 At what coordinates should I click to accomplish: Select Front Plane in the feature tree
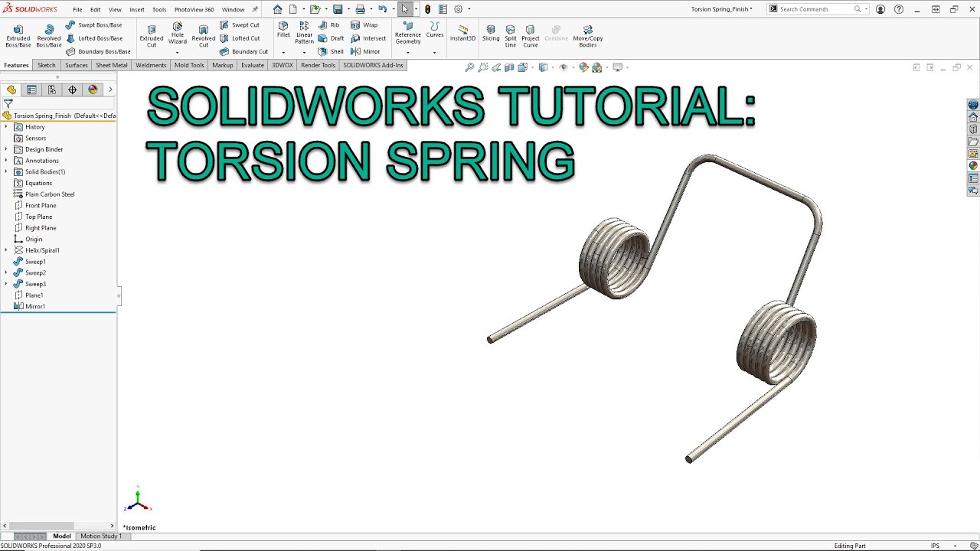tap(34, 205)
